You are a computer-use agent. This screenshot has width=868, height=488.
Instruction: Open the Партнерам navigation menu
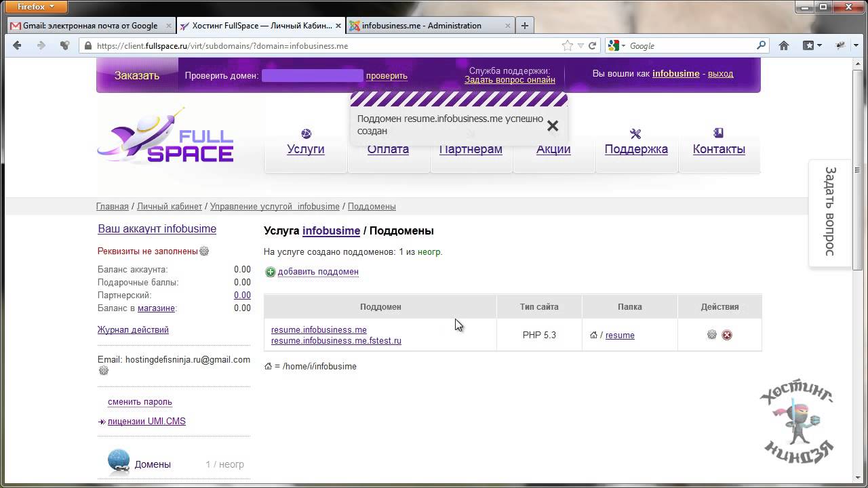[471, 150]
